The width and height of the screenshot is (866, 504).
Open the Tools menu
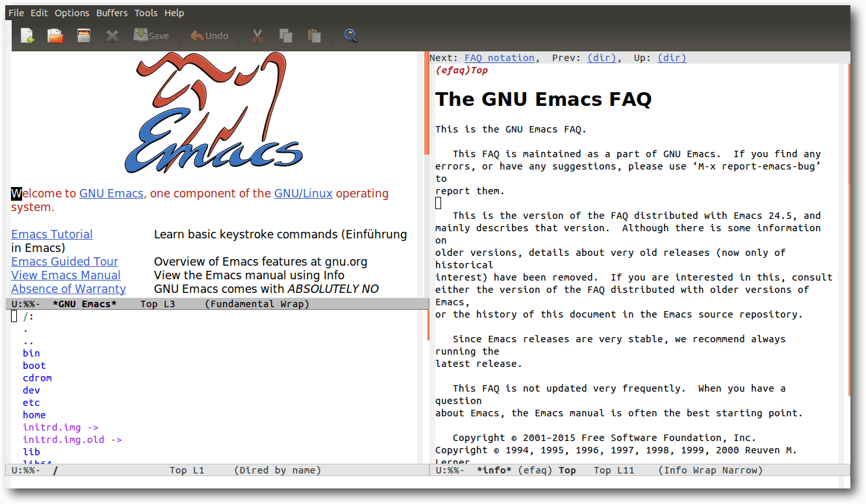click(x=146, y=13)
